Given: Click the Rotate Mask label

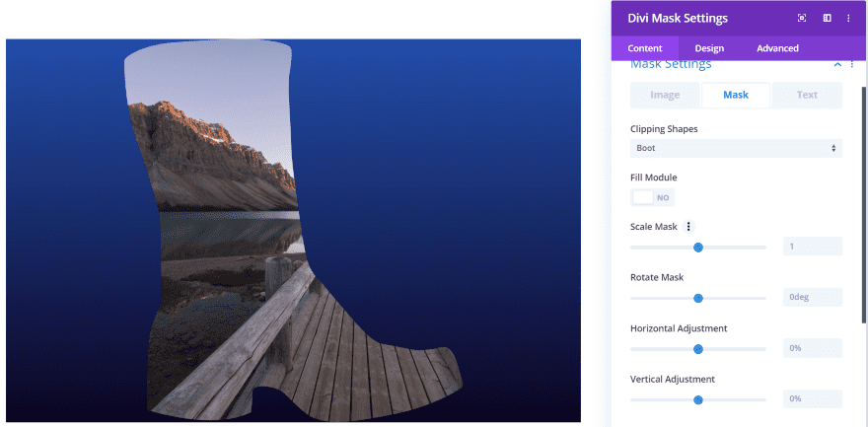Looking at the screenshot, I should point(657,277).
